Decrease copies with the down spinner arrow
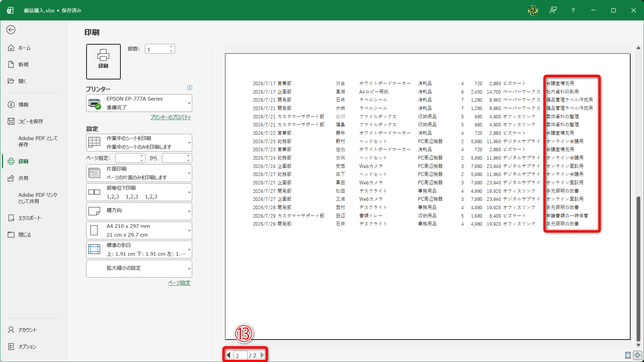 pos(171,51)
